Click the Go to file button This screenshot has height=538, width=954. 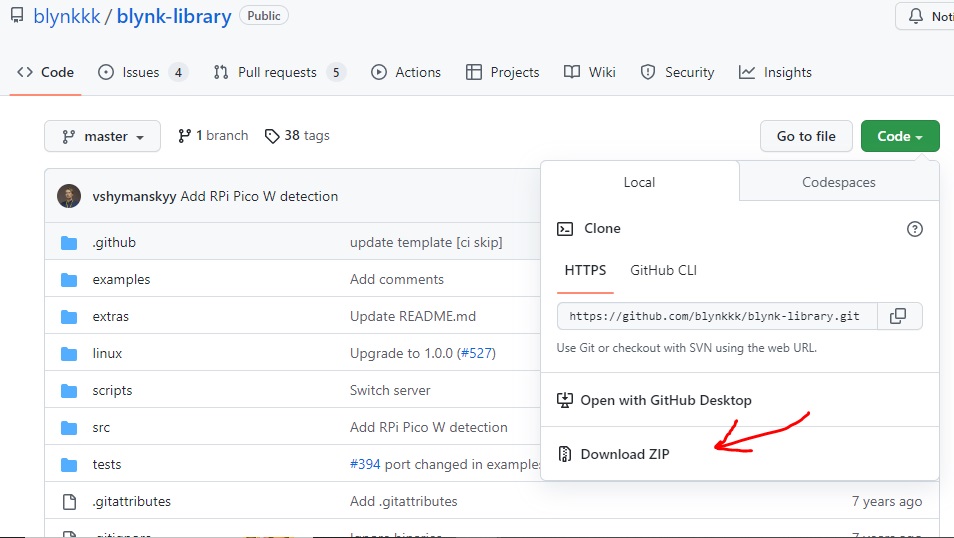[x=806, y=136]
